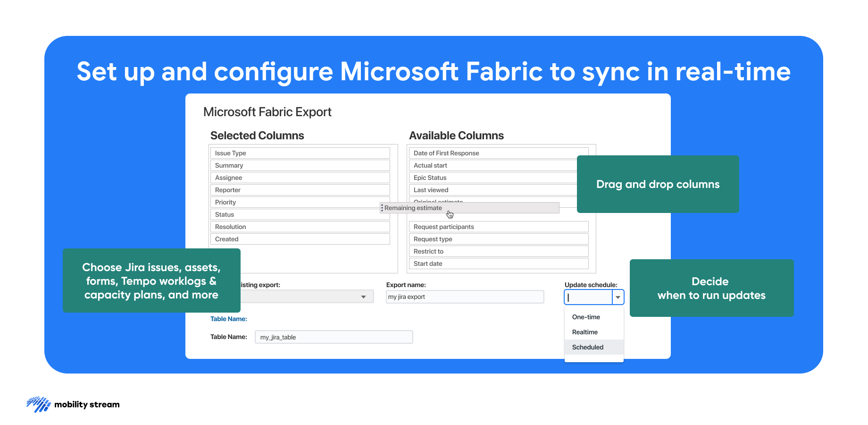Viewport: 868px width, 425px height.
Task: Select the Reporter column
Action: [x=300, y=190]
